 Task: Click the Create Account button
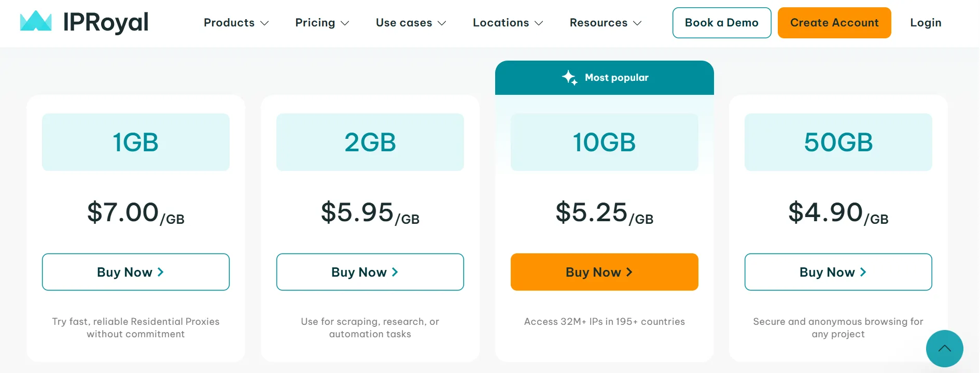click(x=834, y=22)
